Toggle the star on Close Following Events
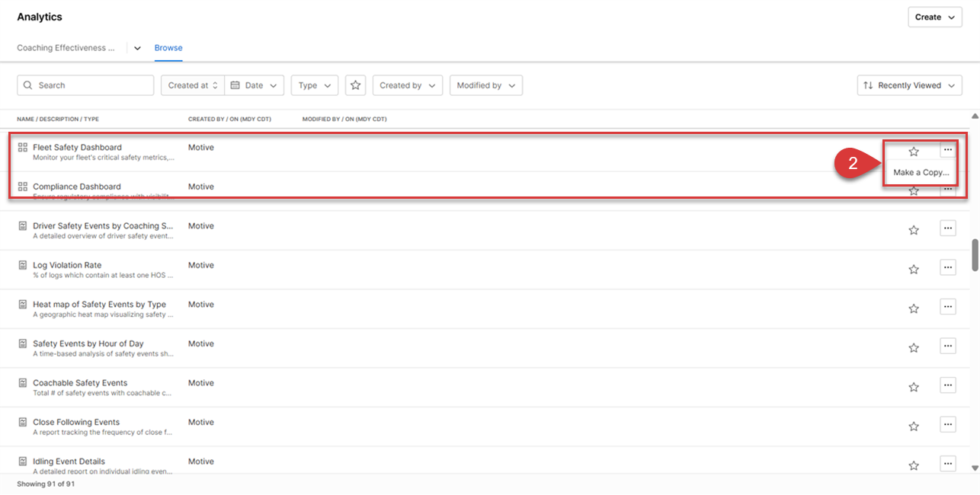The image size is (980, 495). (x=913, y=425)
